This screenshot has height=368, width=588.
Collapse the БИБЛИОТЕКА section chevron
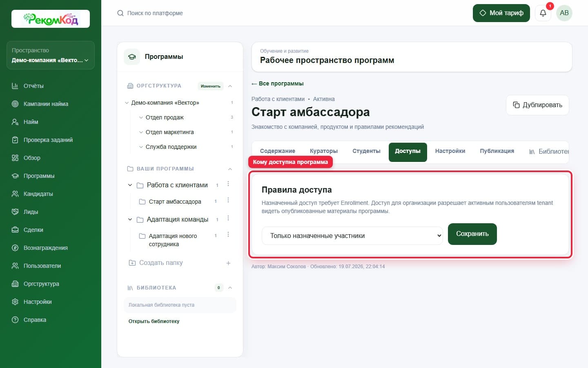[x=230, y=288]
